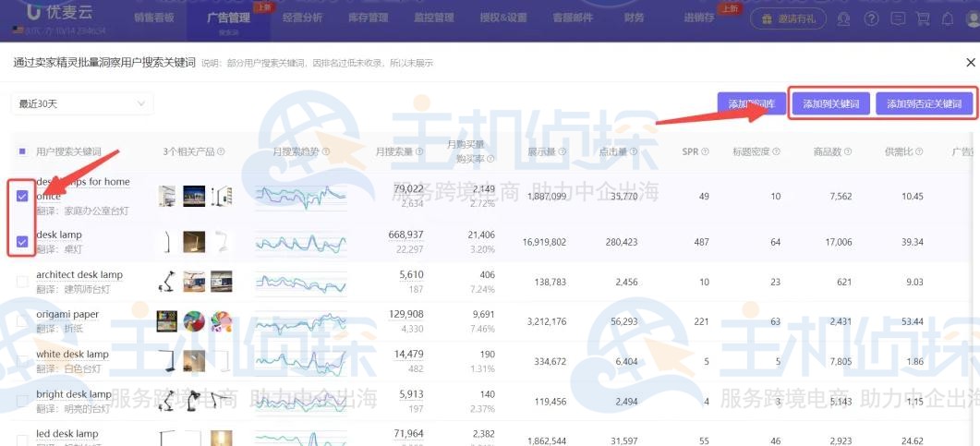Click help icon next to 展示量
Image resolution: width=980 pixels, height=446 pixels.
tap(563, 151)
